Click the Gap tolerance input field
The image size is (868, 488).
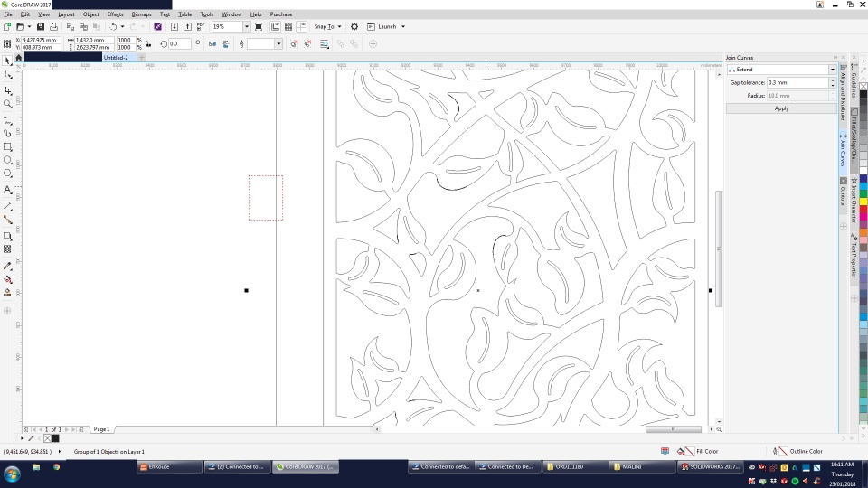797,82
